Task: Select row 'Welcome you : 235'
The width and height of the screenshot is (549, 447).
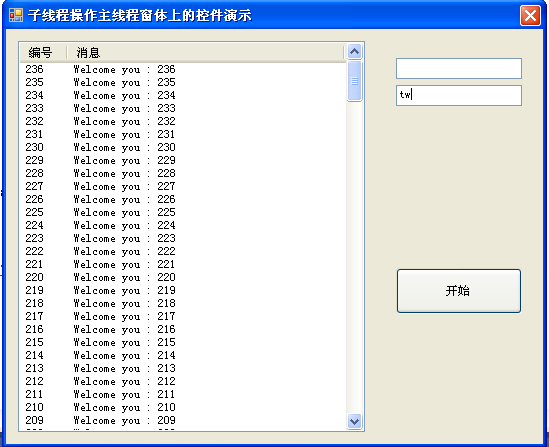Action: click(183, 82)
